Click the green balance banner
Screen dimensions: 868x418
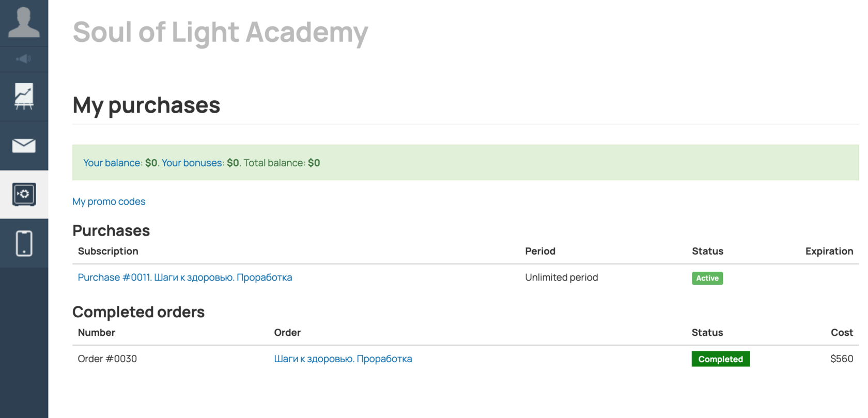coord(465,163)
